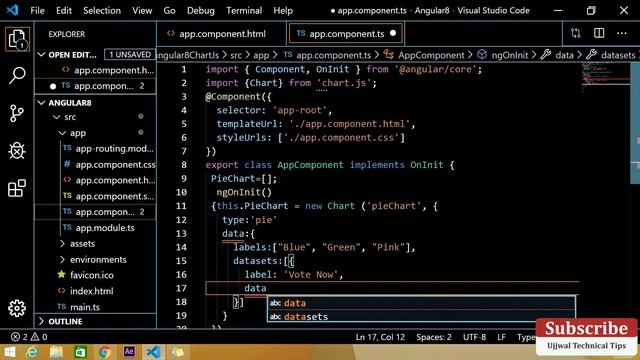
Task: Click AppComponent in the breadcrumb
Action: click(431, 55)
